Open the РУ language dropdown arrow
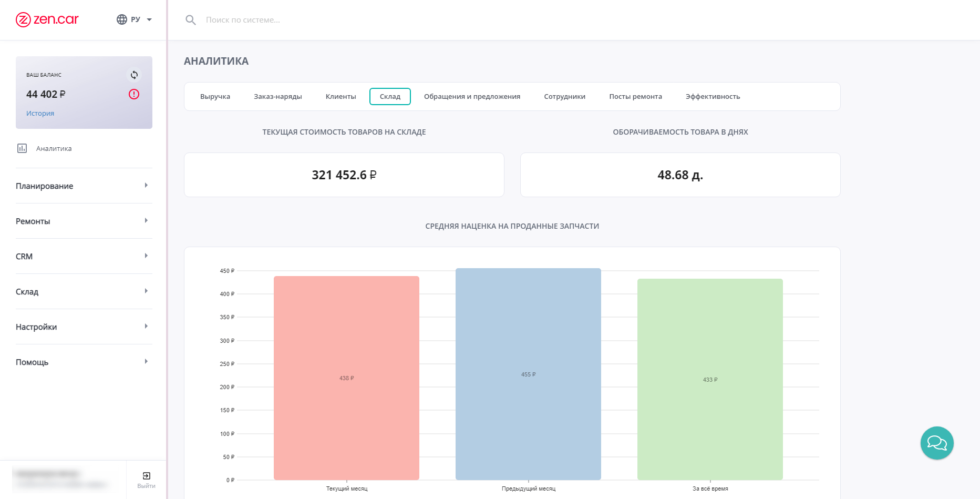Image resolution: width=980 pixels, height=499 pixels. click(x=149, y=19)
